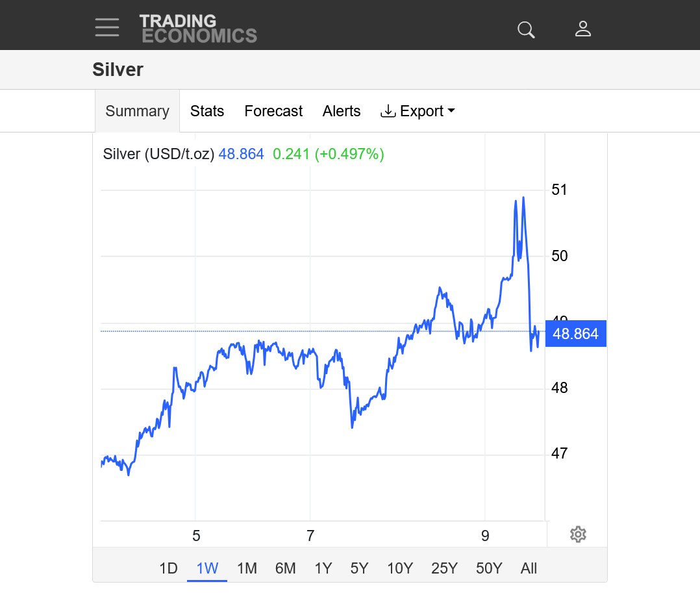Click the Trading Economics logo

(198, 29)
